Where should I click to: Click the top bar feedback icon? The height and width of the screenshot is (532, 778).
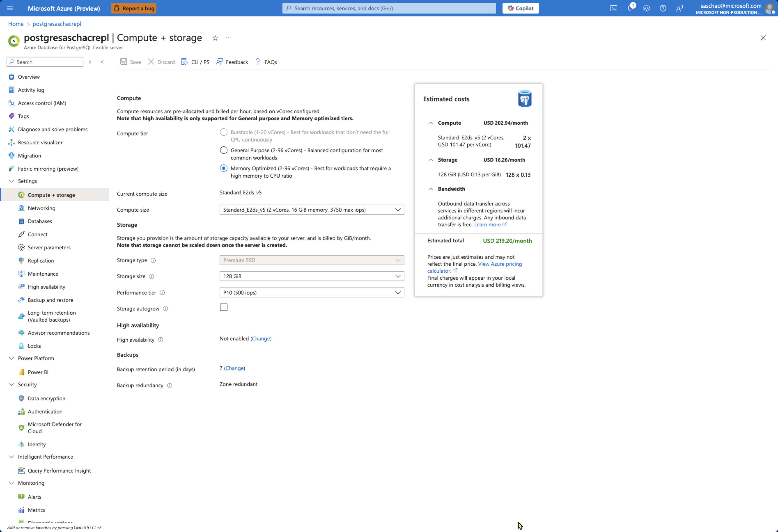679,8
